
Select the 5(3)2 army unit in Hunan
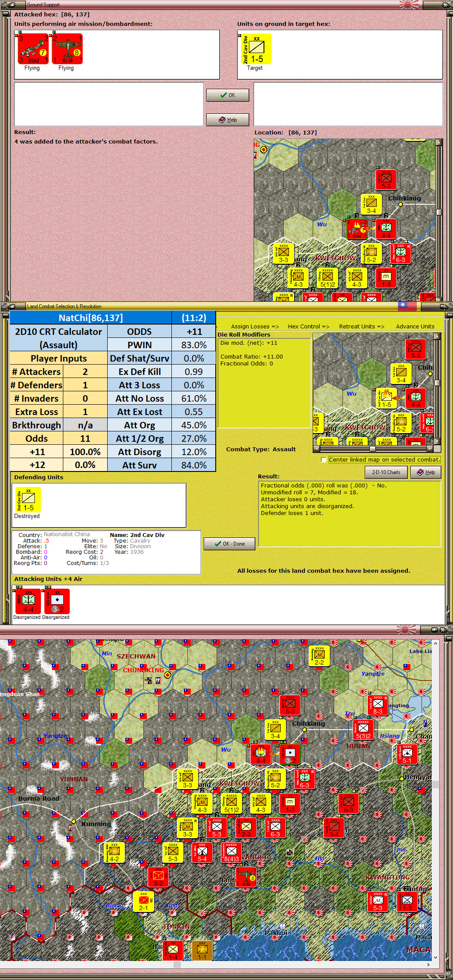click(x=363, y=730)
